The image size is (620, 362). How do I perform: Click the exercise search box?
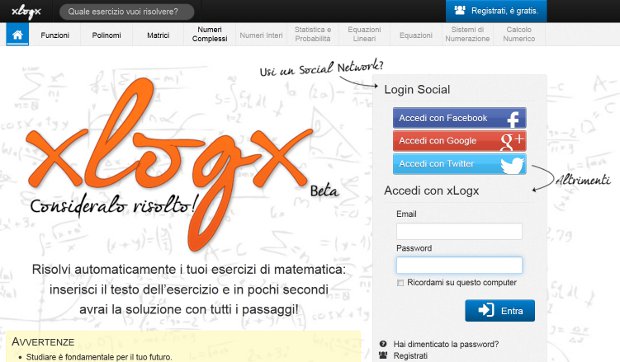click(x=127, y=12)
